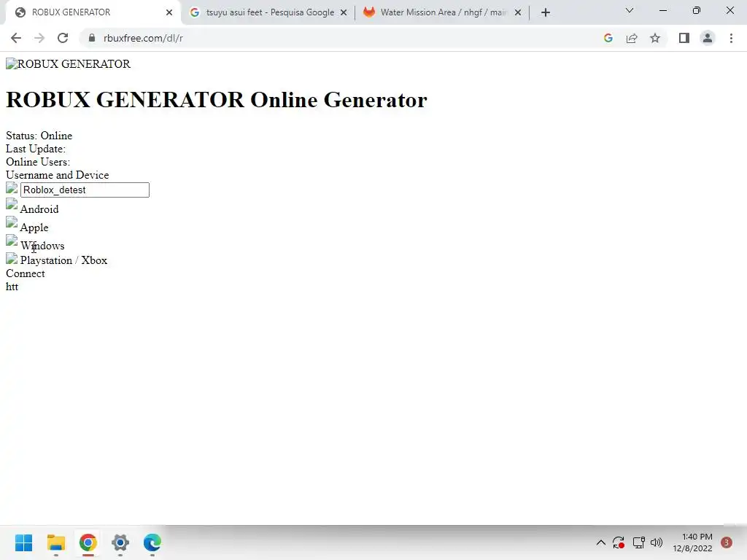The width and height of the screenshot is (747, 560).
Task: Click the Google icon in the address bar
Action: pyautogui.click(x=608, y=38)
